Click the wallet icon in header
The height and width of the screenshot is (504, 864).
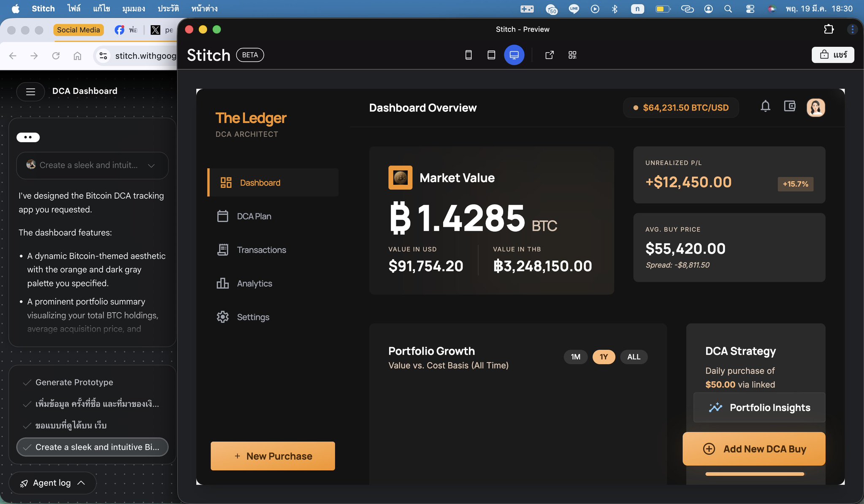point(789,106)
